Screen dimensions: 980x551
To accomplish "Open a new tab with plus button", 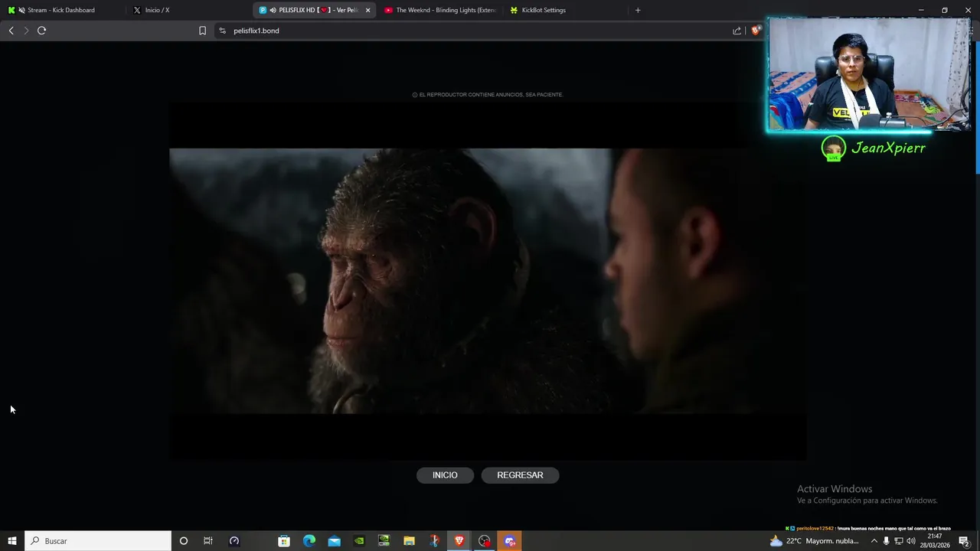I will (x=638, y=10).
